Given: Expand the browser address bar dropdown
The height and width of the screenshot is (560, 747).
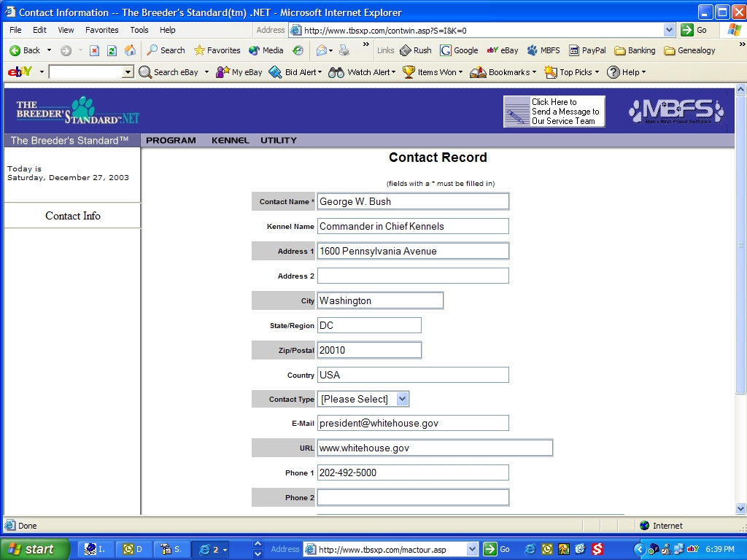Looking at the screenshot, I should (x=669, y=30).
